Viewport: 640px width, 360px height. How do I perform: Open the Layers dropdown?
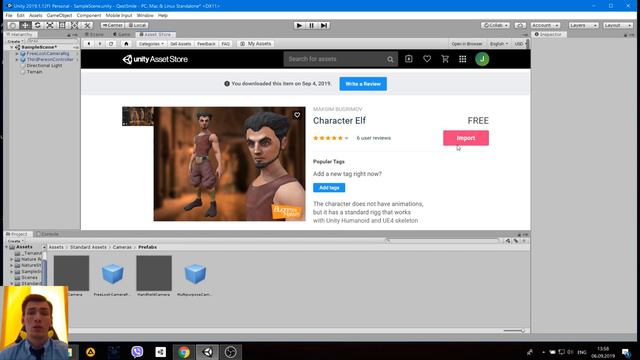(583, 25)
